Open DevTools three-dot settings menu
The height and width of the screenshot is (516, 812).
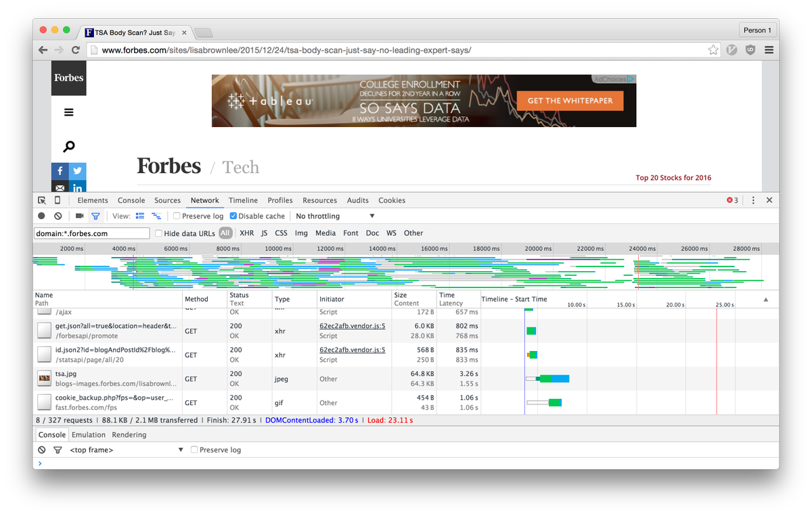tap(753, 200)
